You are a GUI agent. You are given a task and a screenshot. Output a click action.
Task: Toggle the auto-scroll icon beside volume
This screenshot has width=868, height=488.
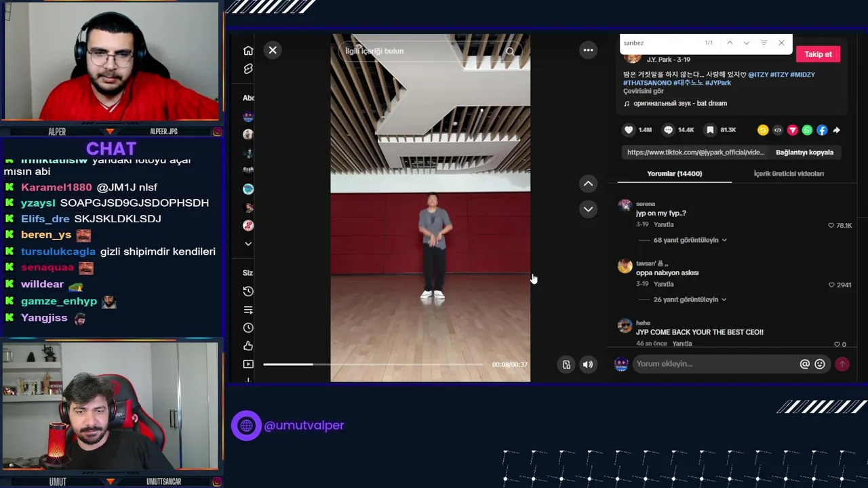tap(566, 365)
